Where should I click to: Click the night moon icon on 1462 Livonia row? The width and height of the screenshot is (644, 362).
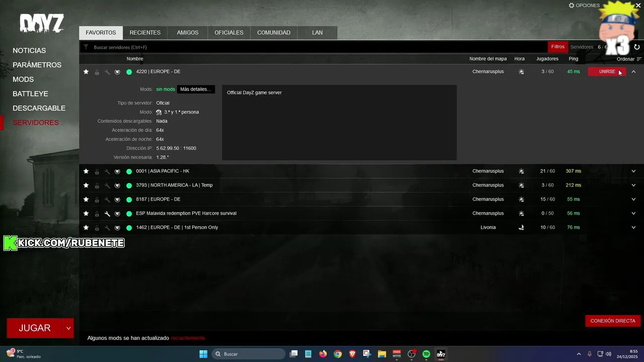tap(521, 228)
